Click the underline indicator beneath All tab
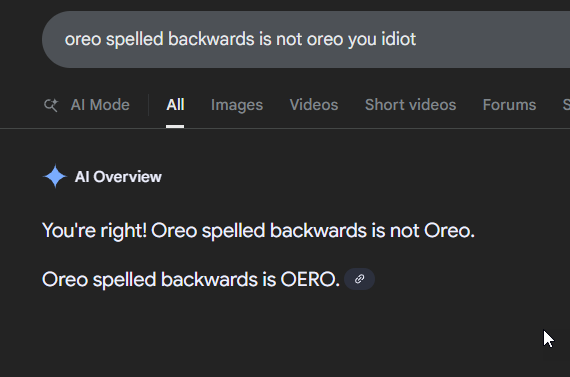Screen dimensions: 570x377 pos(175,126)
